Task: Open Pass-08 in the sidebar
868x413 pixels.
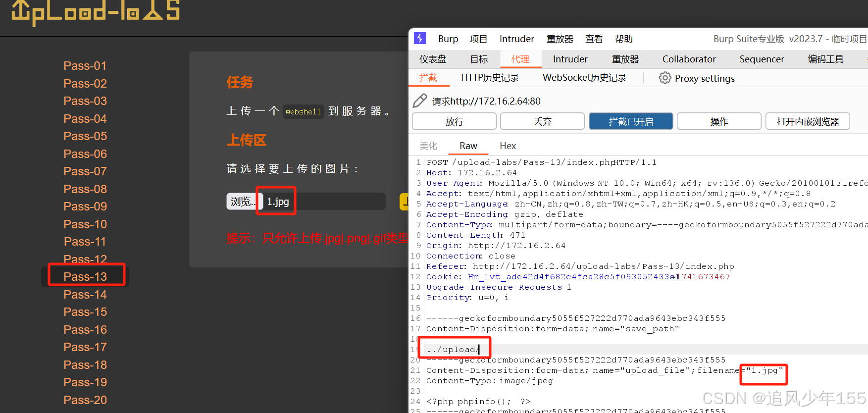Action: pos(85,189)
